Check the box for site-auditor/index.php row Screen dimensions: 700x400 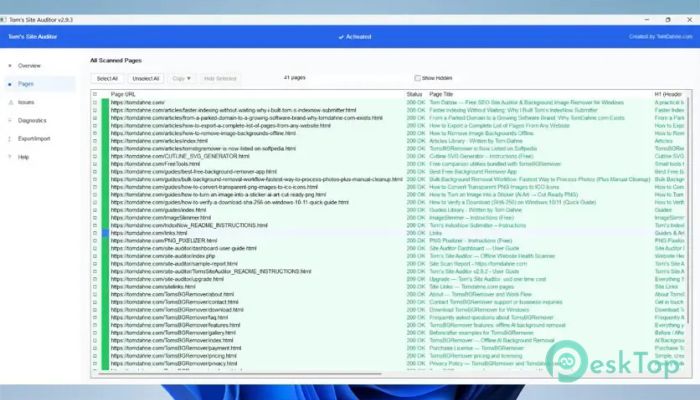coord(95,256)
